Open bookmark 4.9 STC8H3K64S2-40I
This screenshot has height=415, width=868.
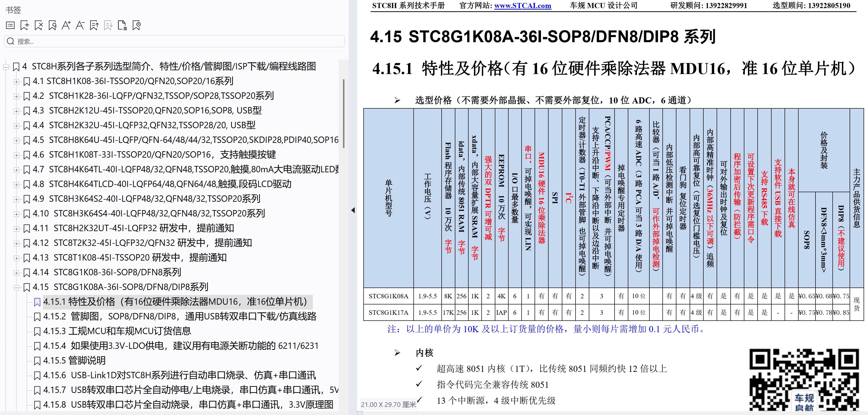click(146, 199)
